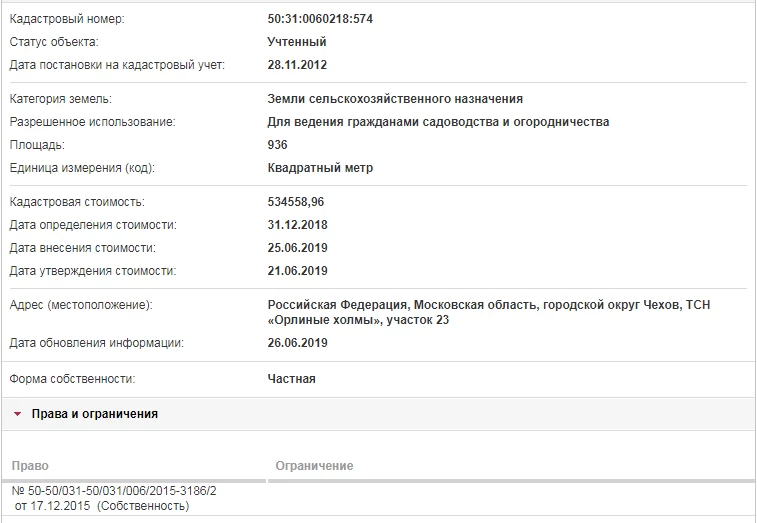Image resolution: width=757 pixels, height=523 pixels.
Task: Click the Кадастровая стоимость label
Action: pos(77,202)
